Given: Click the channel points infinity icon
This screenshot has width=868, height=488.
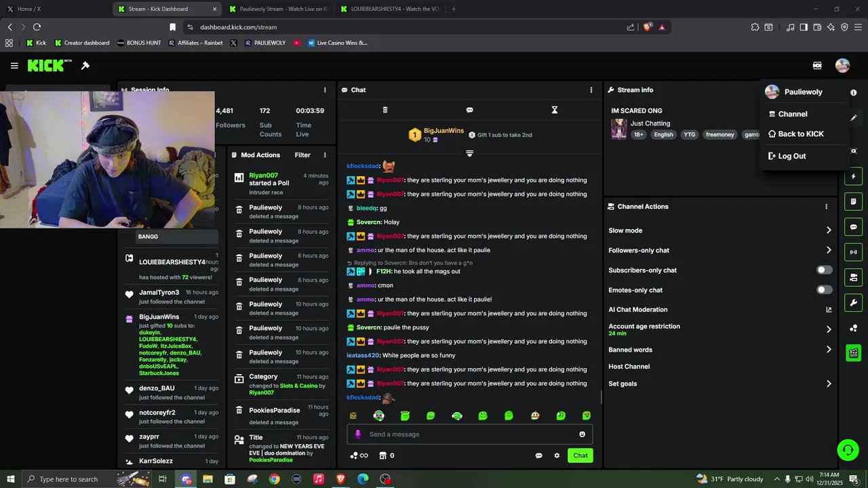Looking at the screenshot, I should click(x=359, y=455).
